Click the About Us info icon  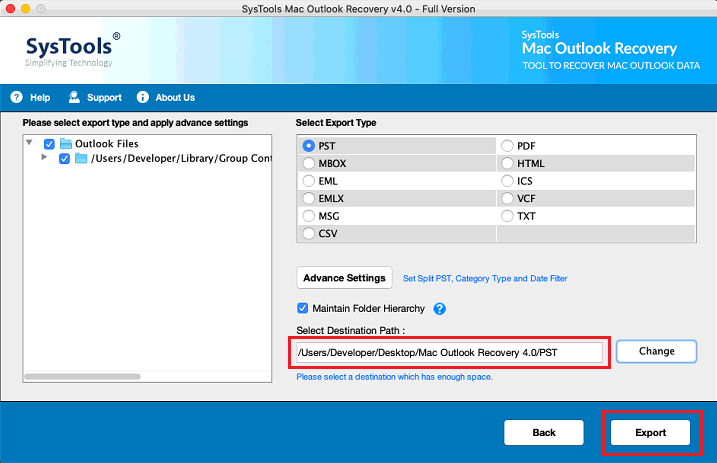pyautogui.click(x=142, y=98)
